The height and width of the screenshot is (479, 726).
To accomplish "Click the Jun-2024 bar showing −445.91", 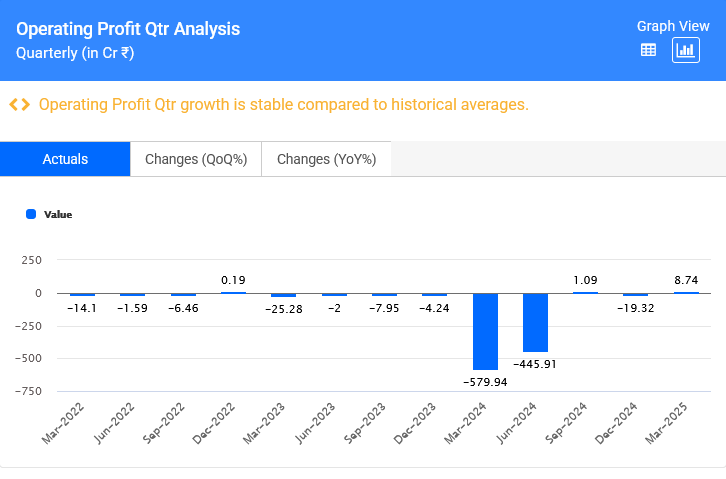I will tap(535, 322).
